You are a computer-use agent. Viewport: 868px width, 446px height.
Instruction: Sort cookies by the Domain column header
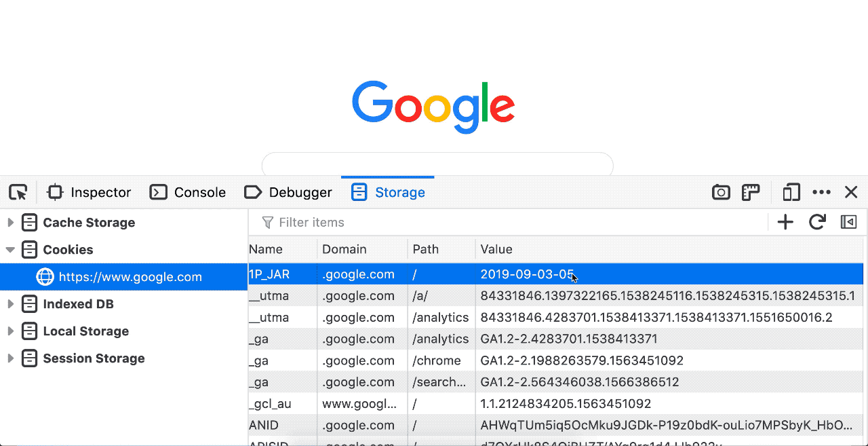point(345,249)
